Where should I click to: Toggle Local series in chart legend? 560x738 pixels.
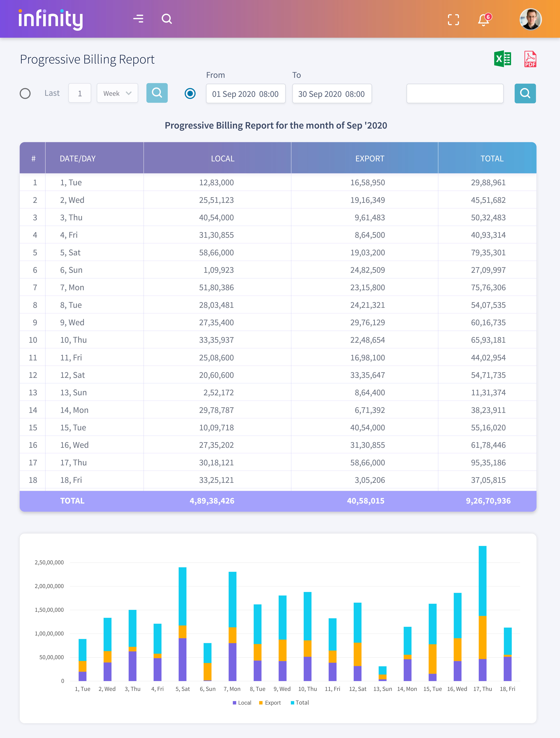(x=242, y=702)
